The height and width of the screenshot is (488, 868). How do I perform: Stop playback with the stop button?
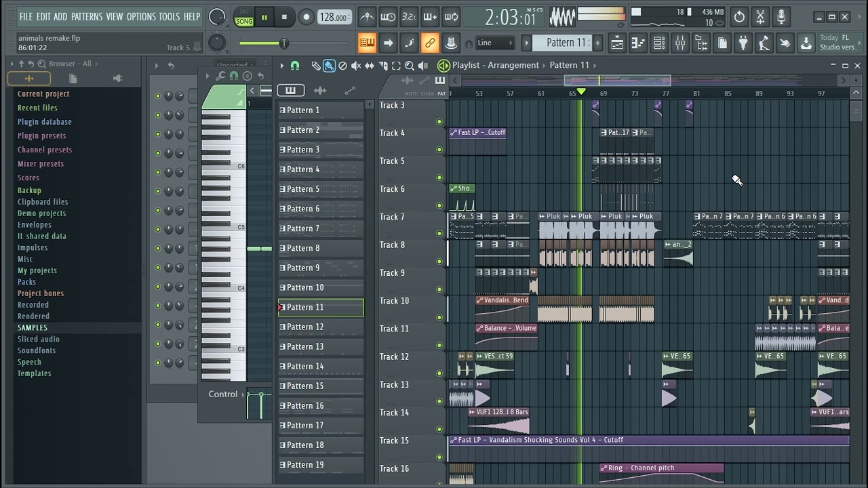[284, 18]
